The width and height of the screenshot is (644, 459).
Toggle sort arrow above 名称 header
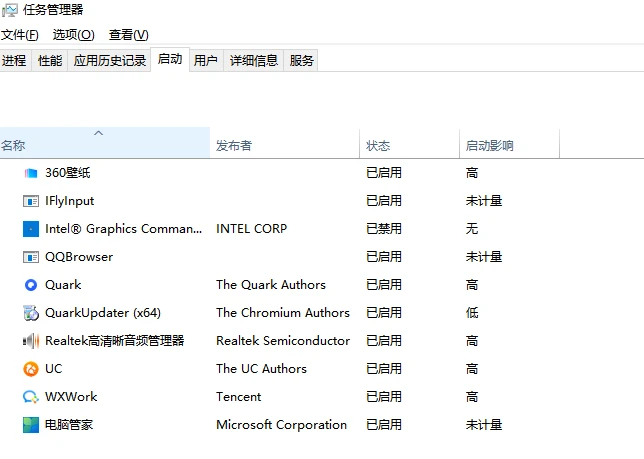[x=99, y=133]
